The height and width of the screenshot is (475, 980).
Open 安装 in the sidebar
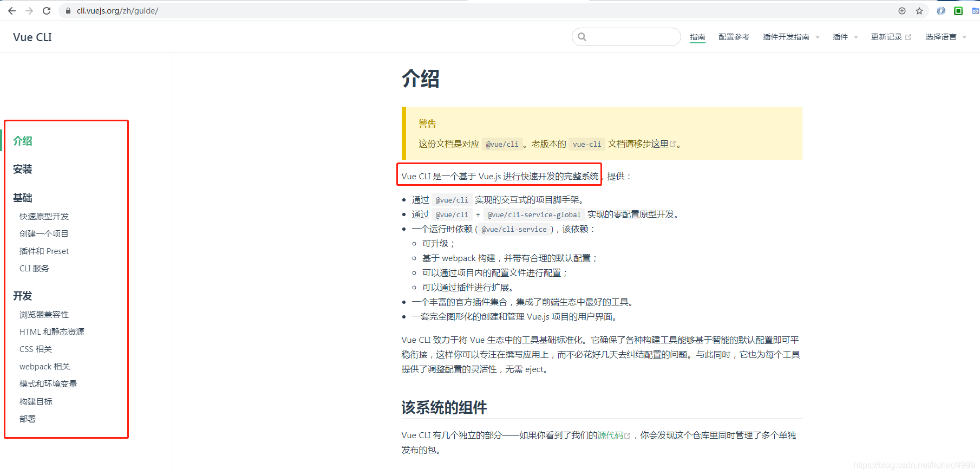(23, 169)
